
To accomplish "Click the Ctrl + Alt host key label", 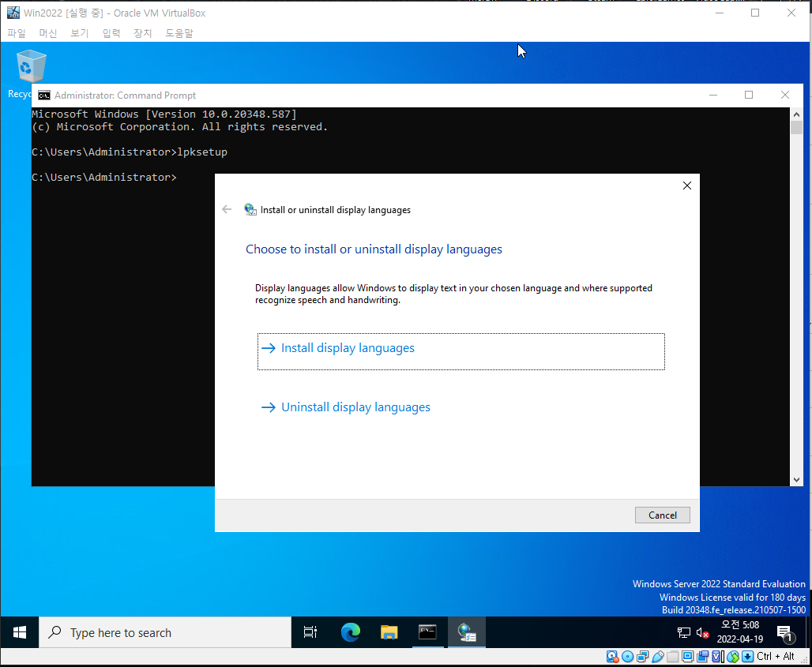I will [775, 657].
